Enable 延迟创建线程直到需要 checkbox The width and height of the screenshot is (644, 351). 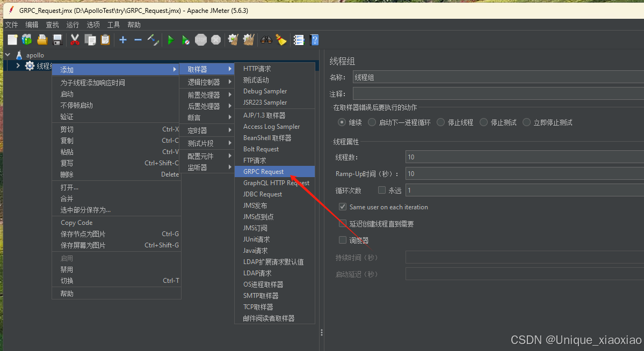343,224
